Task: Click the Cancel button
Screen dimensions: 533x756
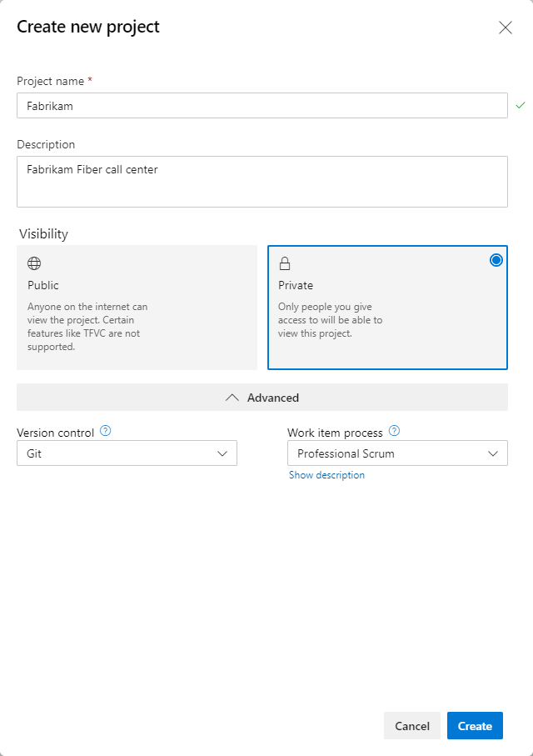Action: pos(412,726)
